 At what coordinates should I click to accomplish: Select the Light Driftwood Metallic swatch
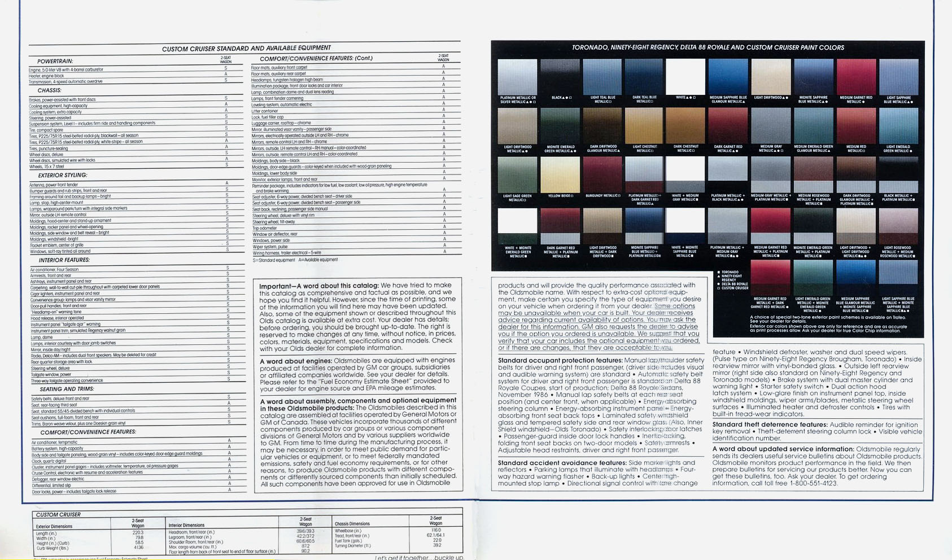(517, 126)
